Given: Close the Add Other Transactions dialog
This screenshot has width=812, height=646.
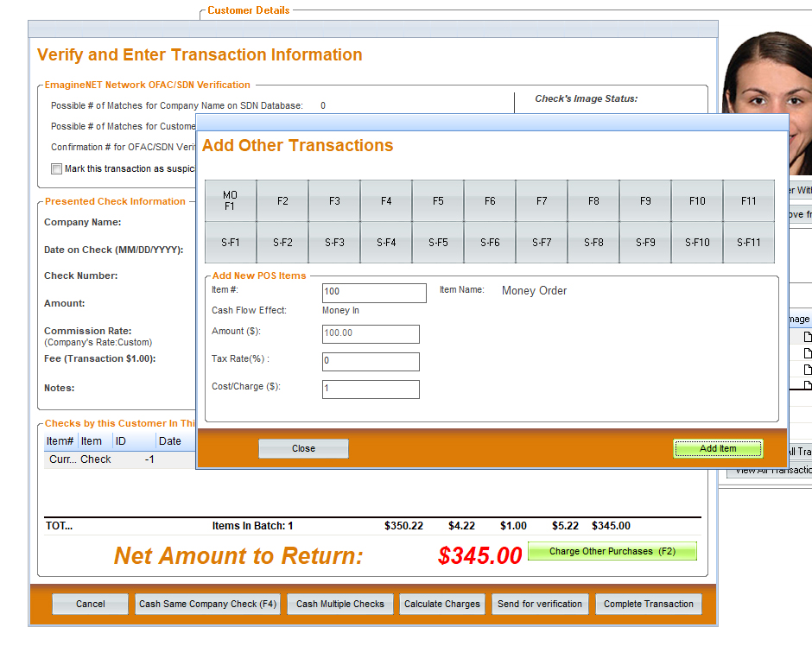Looking at the screenshot, I should point(303,449).
